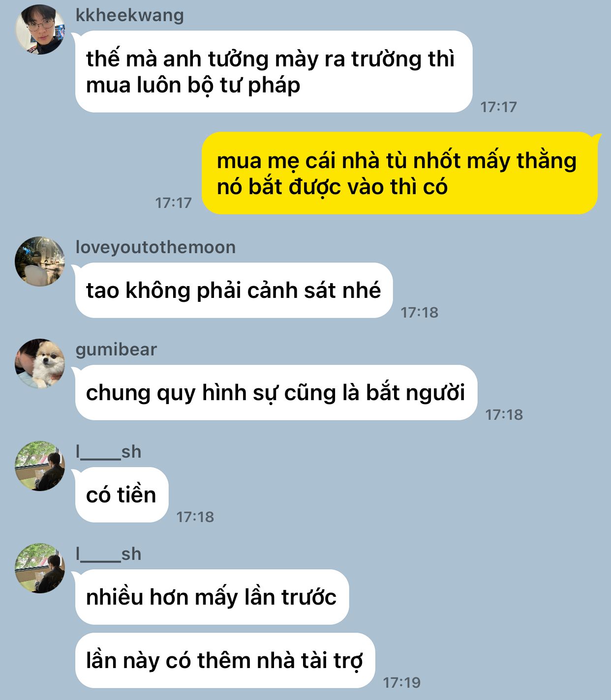Tap the 17:19 timestamp on last message
The width and height of the screenshot is (611, 700).
[x=402, y=682]
